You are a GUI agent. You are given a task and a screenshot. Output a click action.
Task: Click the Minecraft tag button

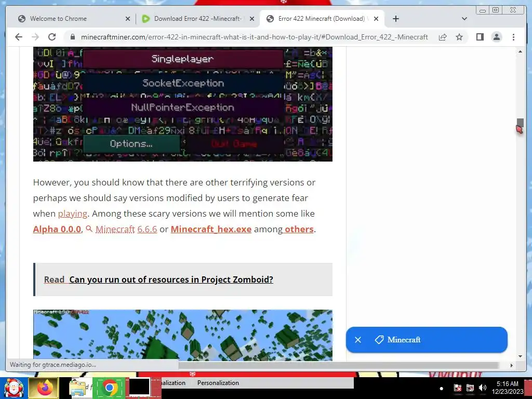pos(397,340)
